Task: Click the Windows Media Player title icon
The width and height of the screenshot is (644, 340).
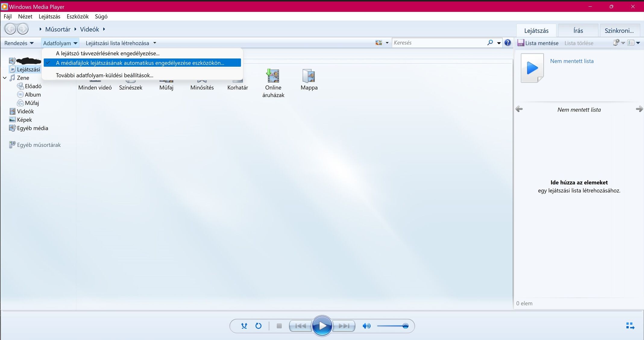Action: pos(5,6)
